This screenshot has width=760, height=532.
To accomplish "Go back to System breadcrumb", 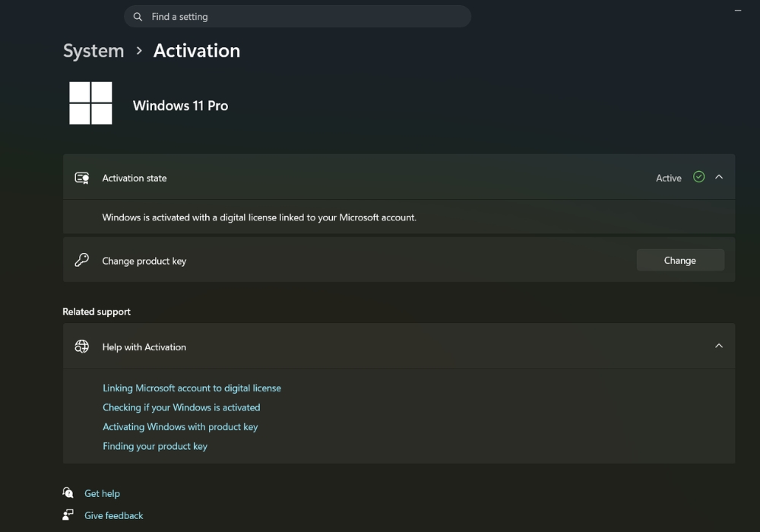I will click(93, 51).
